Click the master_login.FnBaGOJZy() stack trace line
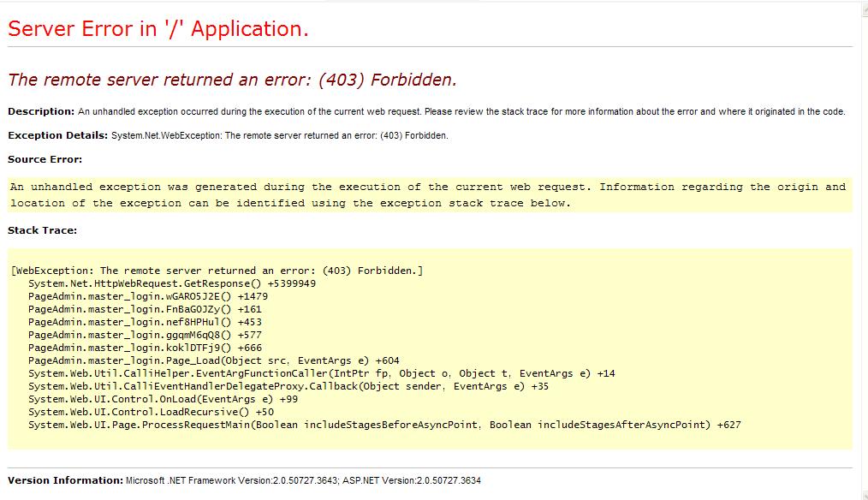The height and width of the screenshot is (500, 868). click(x=145, y=309)
